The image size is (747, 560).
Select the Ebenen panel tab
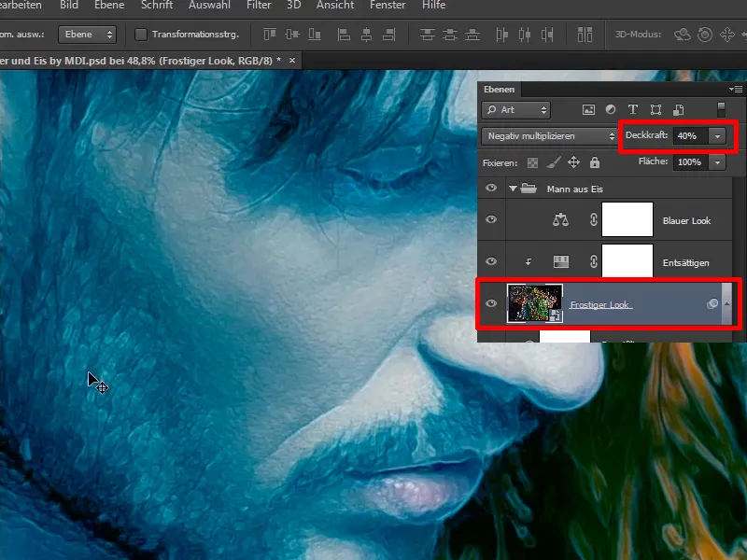(x=499, y=90)
